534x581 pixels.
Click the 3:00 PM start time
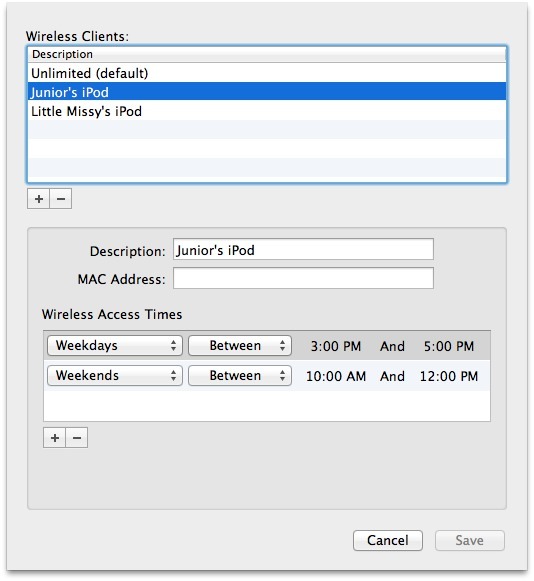pos(336,346)
